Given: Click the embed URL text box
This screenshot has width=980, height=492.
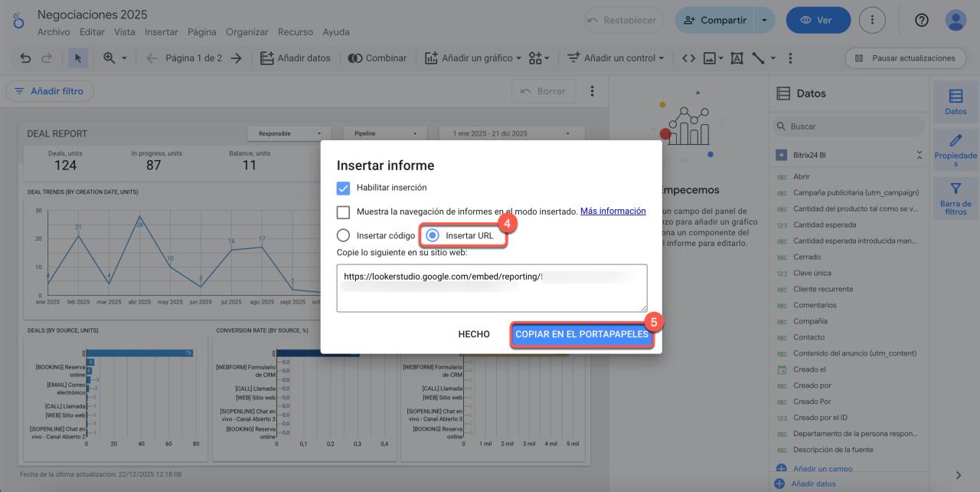Looking at the screenshot, I should click(492, 288).
